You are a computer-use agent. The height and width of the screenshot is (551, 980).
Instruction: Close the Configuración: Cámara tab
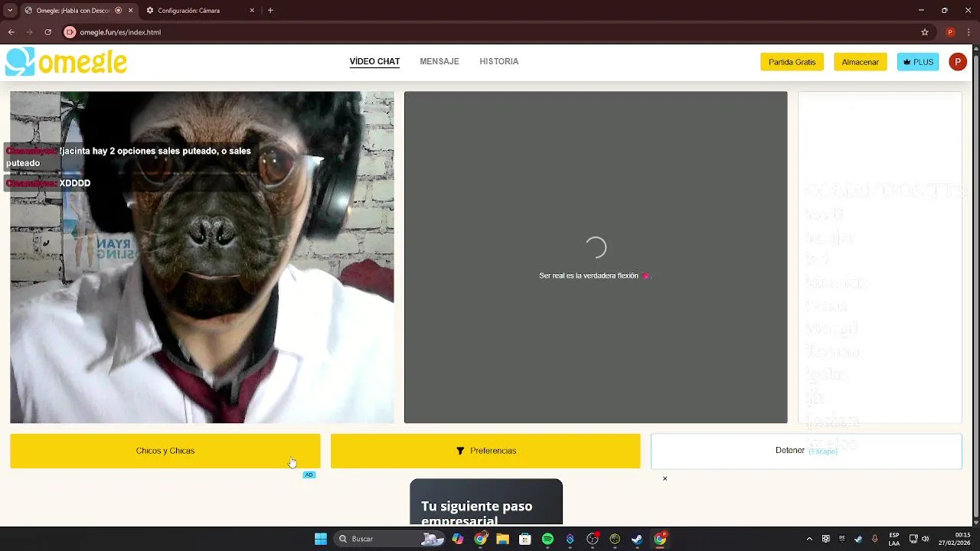click(x=252, y=11)
